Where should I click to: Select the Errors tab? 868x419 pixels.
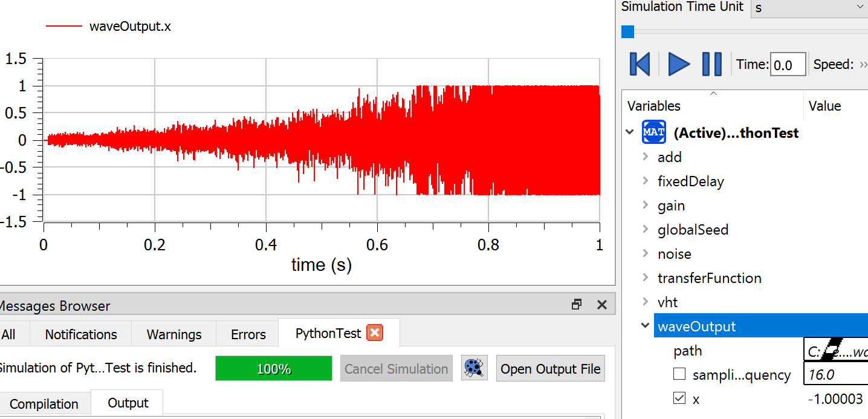248,334
